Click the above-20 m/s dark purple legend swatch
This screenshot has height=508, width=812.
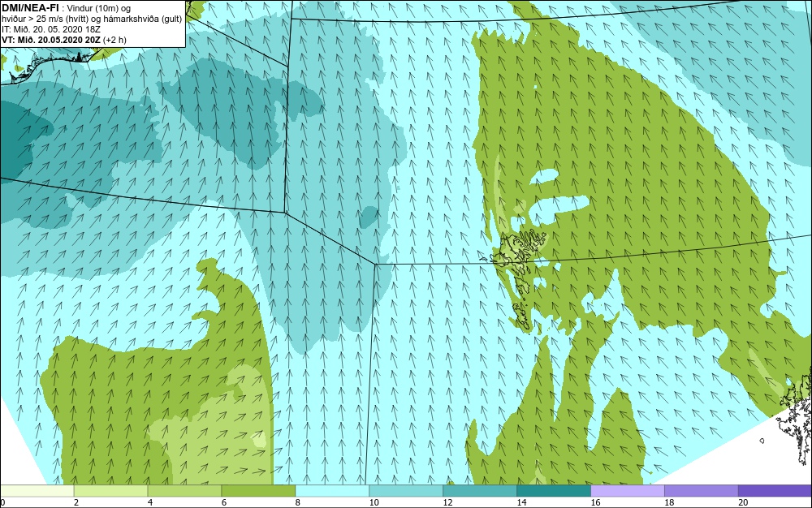click(775, 491)
